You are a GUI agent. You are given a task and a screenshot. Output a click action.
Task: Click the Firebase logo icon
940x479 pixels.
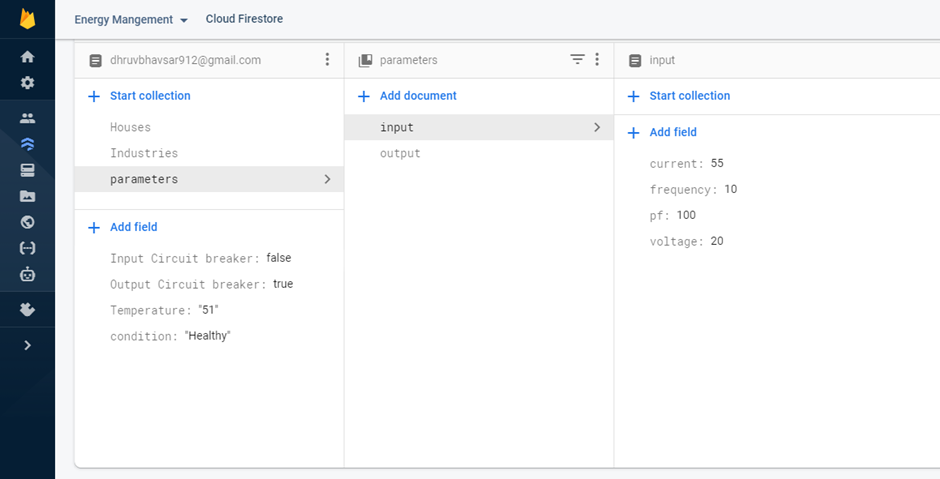click(x=27, y=19)
